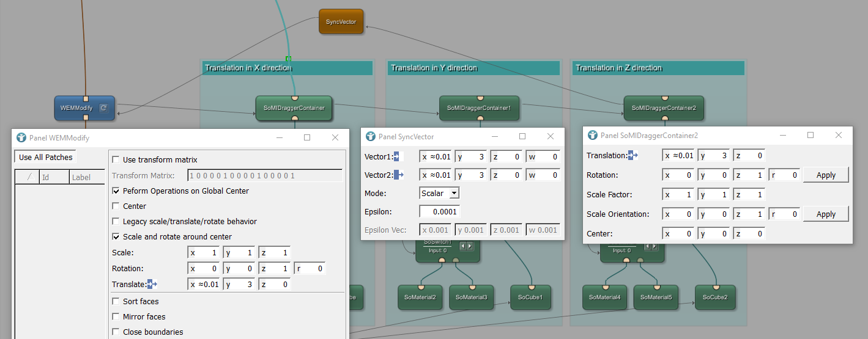Open the Mode dropdown showing Scalar
The width and height of the screenshot is (868, 339).
pyautogui.click(x=439, y=193)
